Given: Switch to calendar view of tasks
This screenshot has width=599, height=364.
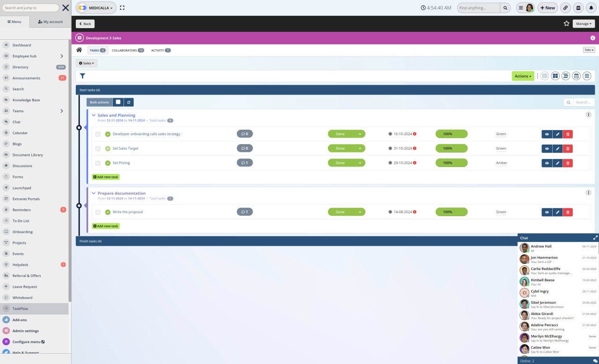Looking at the screenshot, I should 576,75.
